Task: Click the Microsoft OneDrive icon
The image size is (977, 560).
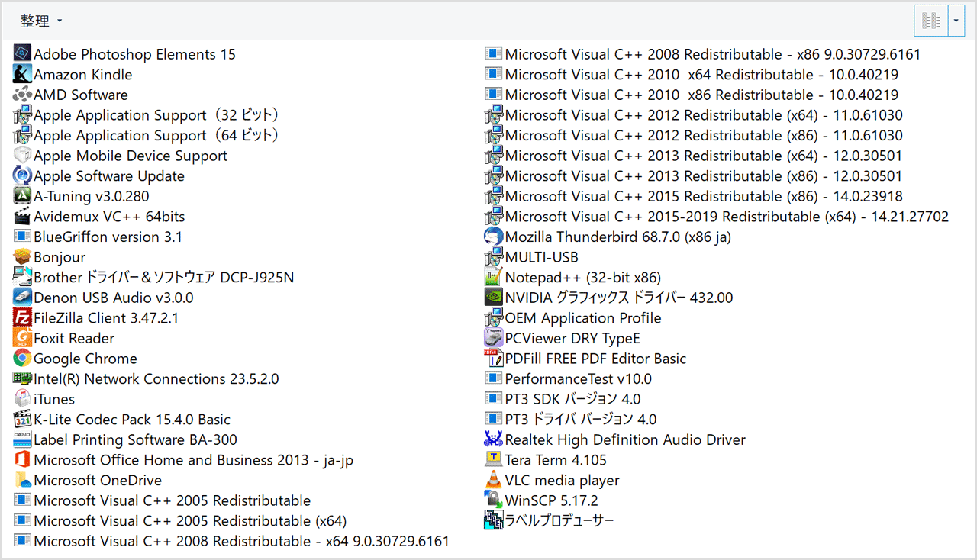Action: [22, 480]
